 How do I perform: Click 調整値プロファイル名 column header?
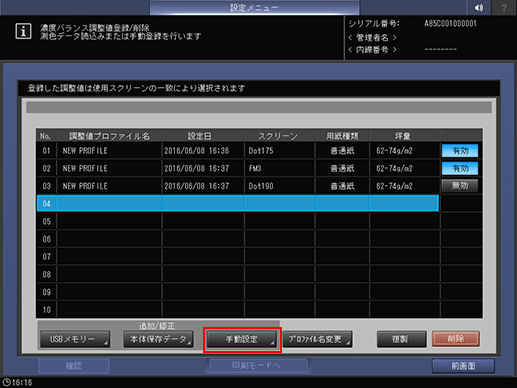coord(109,136)
